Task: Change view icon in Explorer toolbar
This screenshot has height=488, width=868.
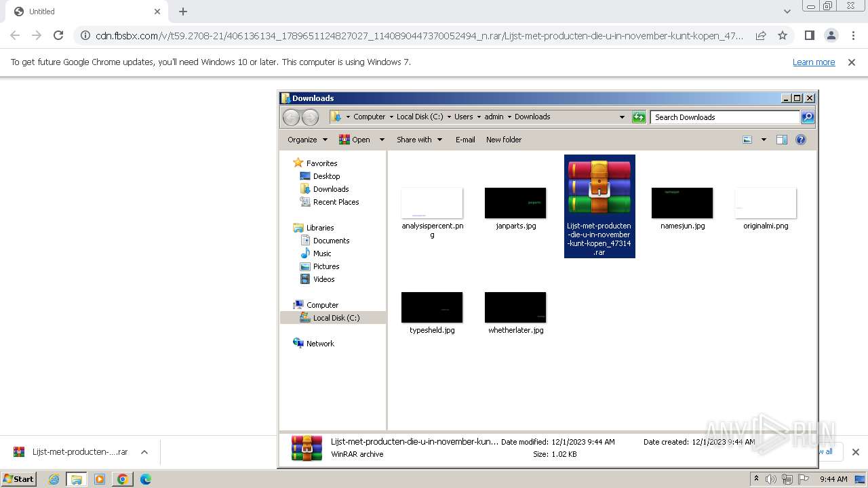Action: 747,140
